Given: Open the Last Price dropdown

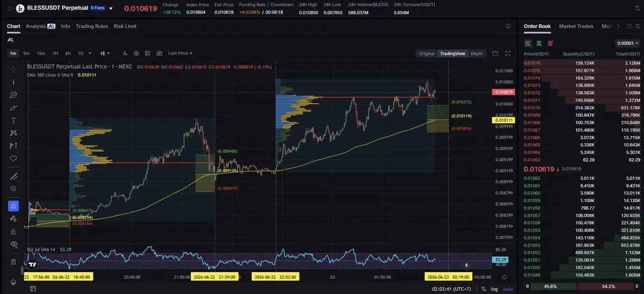Looking at the screenshot, I should click(x=180, y=53).
